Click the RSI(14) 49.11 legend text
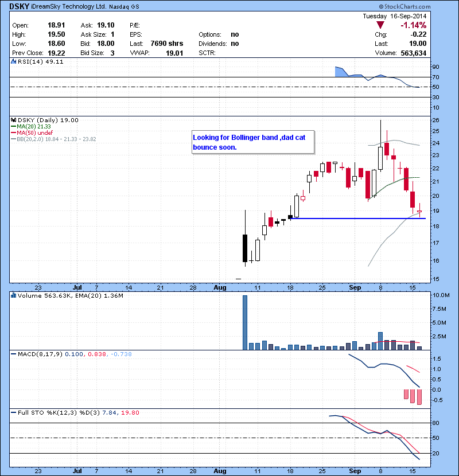 point(40,61)
